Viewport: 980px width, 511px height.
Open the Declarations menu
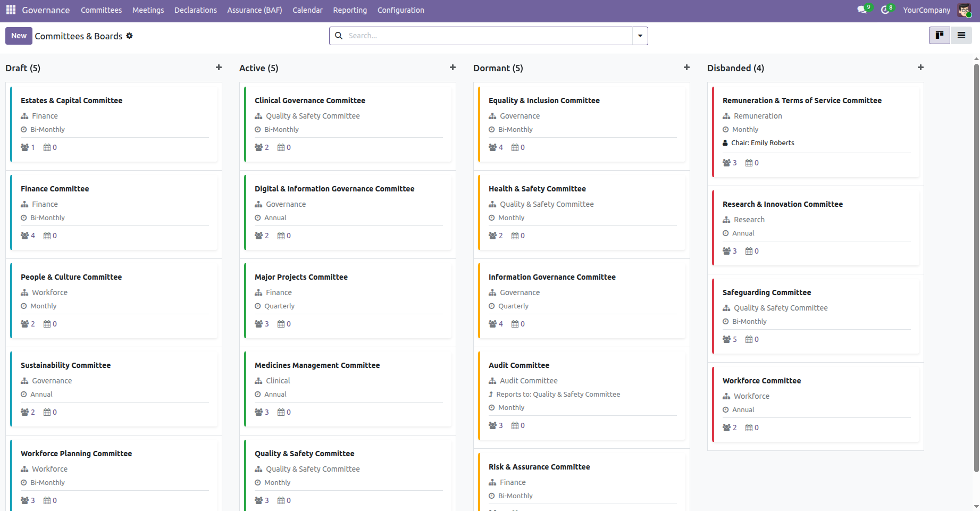[196, 10]
